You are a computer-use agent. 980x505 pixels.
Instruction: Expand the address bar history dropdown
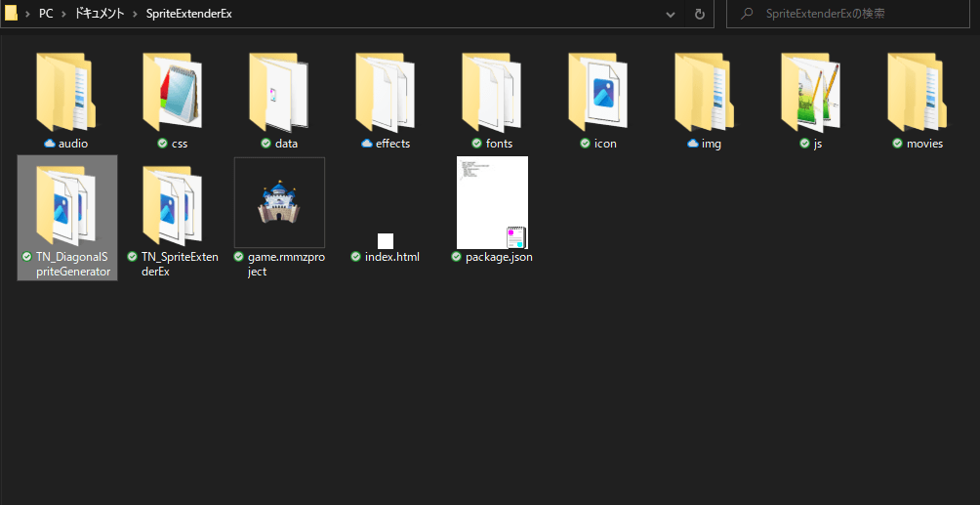click(671, 15)
